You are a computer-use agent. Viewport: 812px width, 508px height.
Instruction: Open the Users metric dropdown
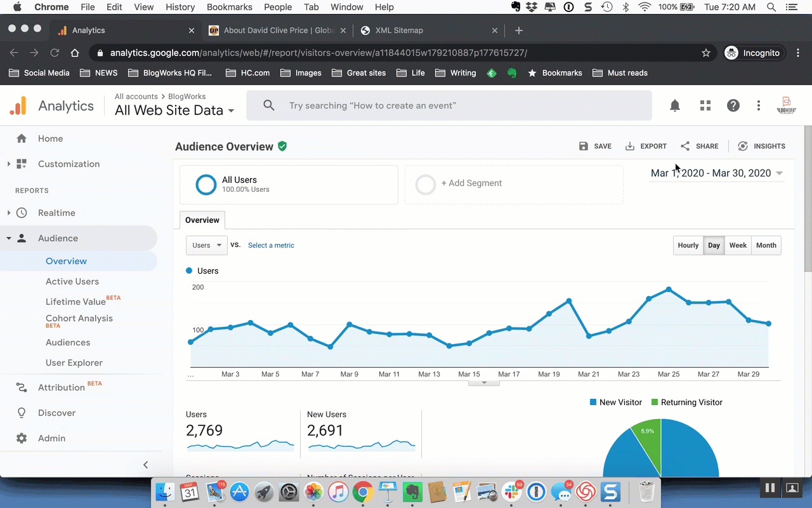(x=206, y=245)
